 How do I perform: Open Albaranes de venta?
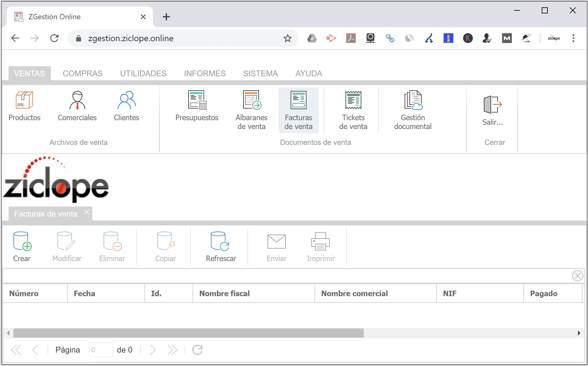coord(251,110)
